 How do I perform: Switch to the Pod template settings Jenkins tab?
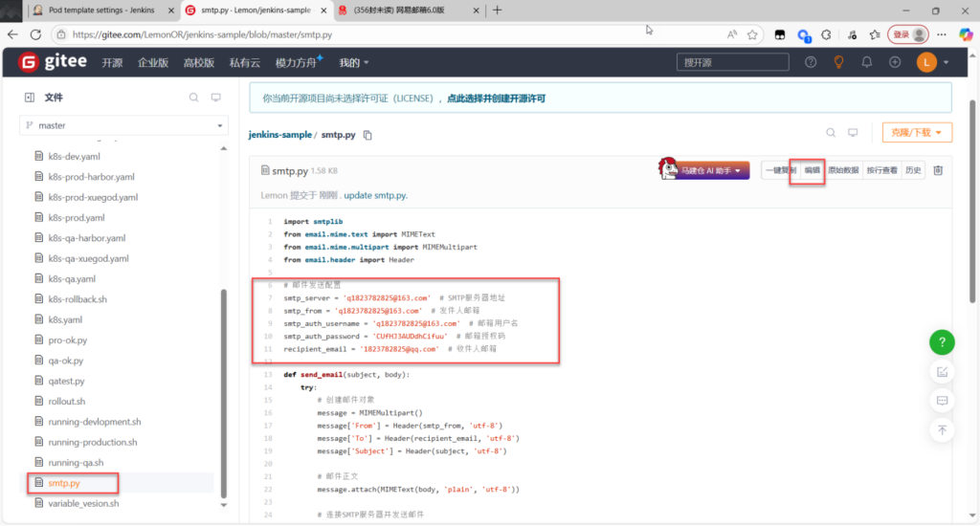[96, 11]
